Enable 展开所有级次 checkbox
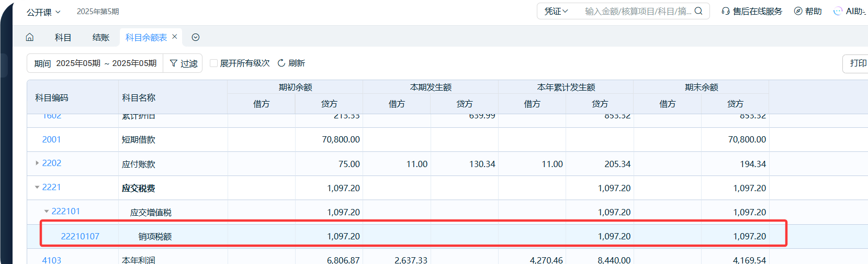868x264 pixels. 213,63
